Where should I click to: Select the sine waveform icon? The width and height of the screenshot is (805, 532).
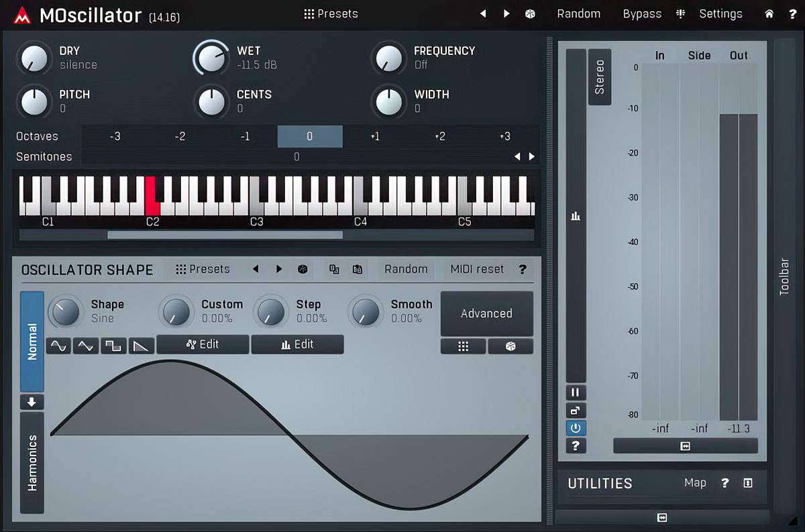59,345
